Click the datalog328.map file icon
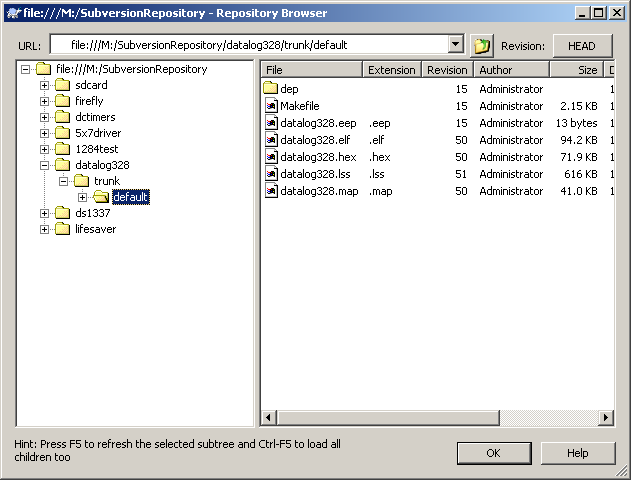Screen dimensions: 631x480 [x=270, y=191]
